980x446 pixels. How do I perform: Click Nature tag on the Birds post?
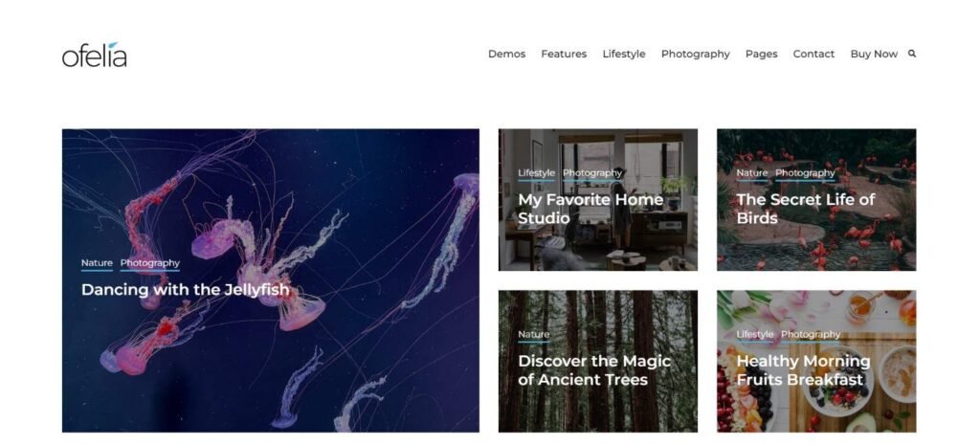coord(752,173)
